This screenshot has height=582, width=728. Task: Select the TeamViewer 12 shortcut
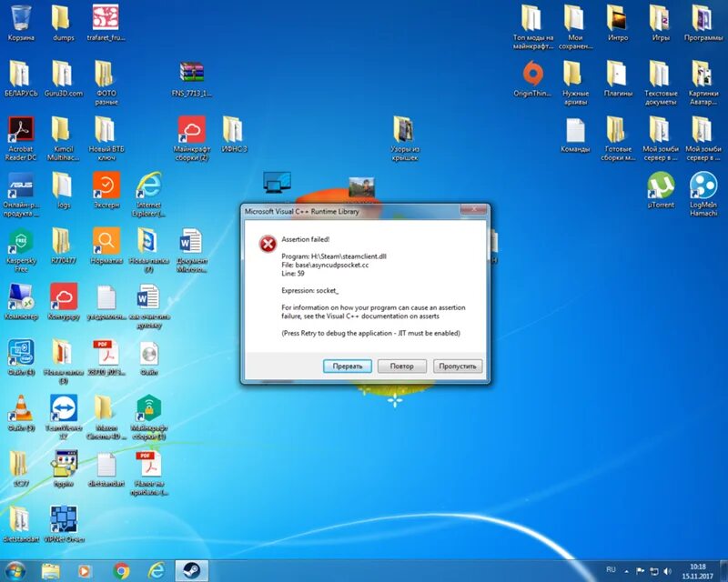tap(64, 416)
